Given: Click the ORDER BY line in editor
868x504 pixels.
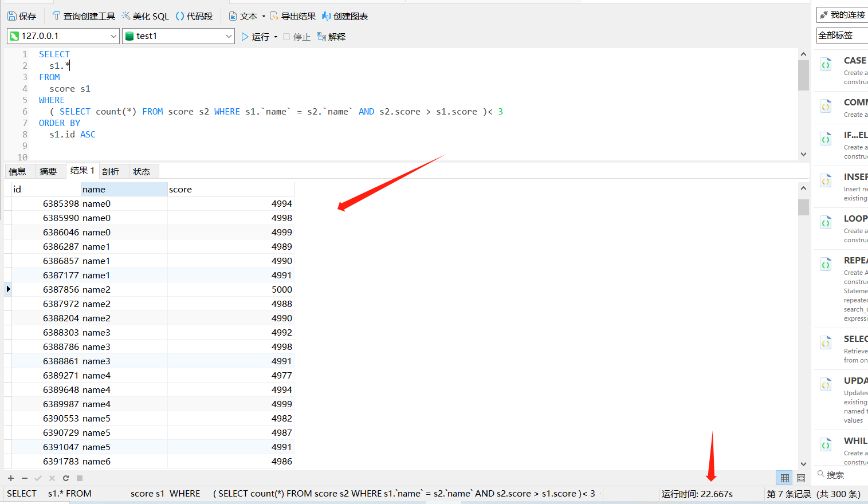Looking at the screenshot, I should point(60,123).
